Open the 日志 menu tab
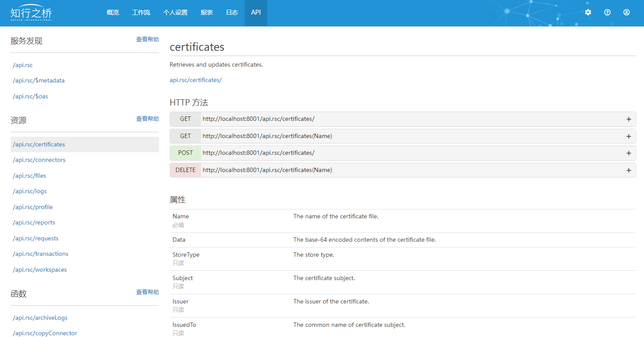This screenshot has height=337, width=644. 232,12
